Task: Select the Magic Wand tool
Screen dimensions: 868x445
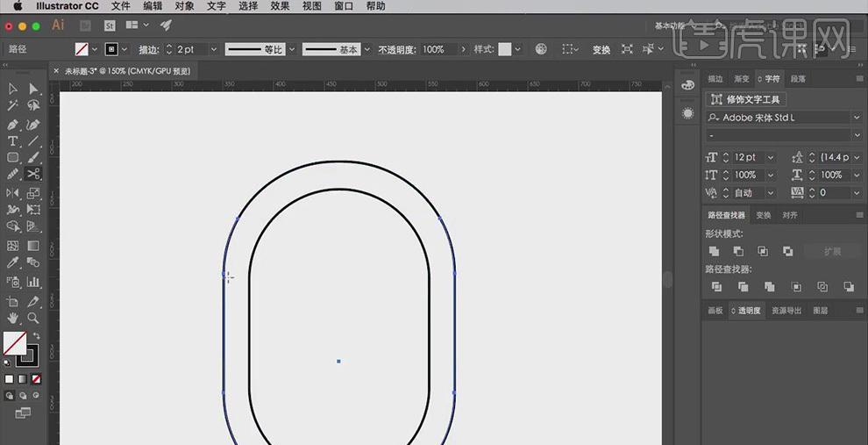Action: pos(13,105)
